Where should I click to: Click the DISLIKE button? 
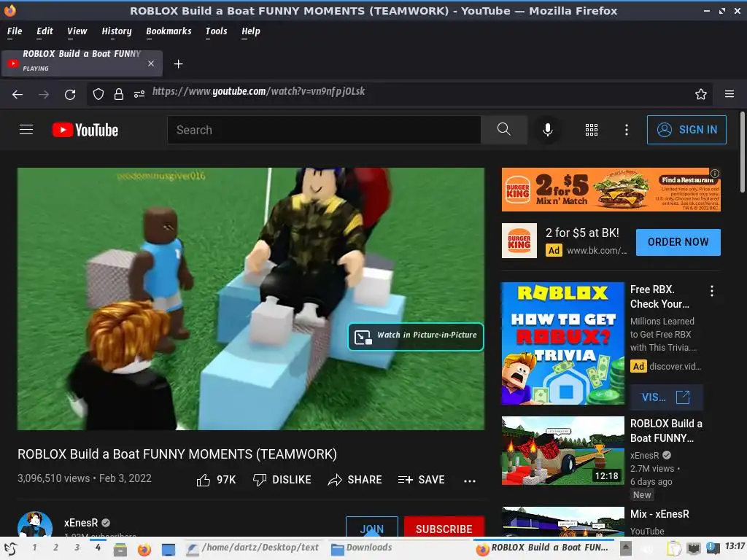[282, 480]
